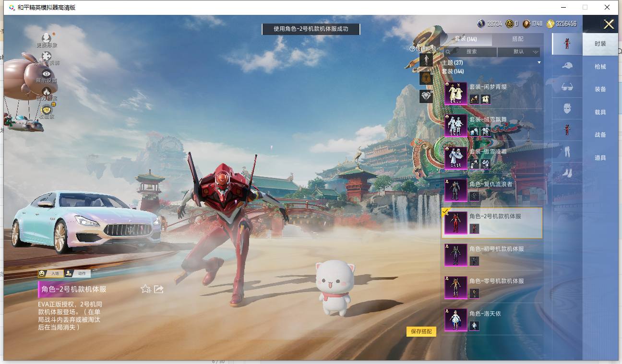The height and width of the screenshot is (364, 622).
Task: Click the 保存搭配 save outfit button
Action: click(421, 331)
